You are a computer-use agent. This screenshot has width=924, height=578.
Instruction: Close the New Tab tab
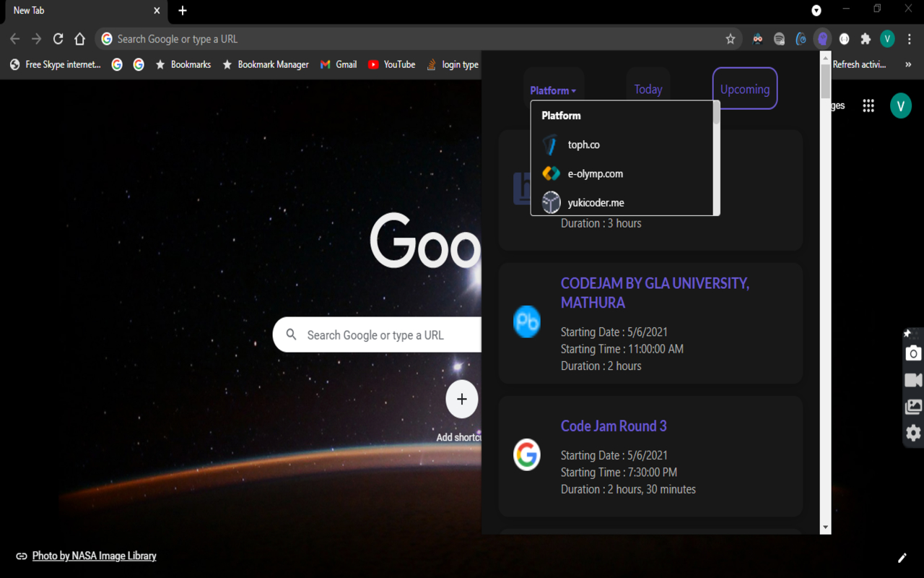click(x=157, y=11)
